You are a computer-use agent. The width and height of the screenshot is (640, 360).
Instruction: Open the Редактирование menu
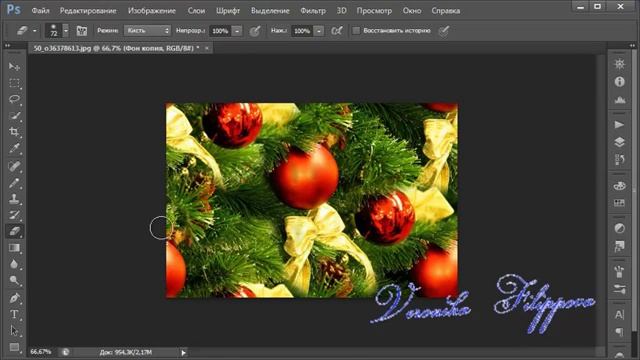pos(88,11)
